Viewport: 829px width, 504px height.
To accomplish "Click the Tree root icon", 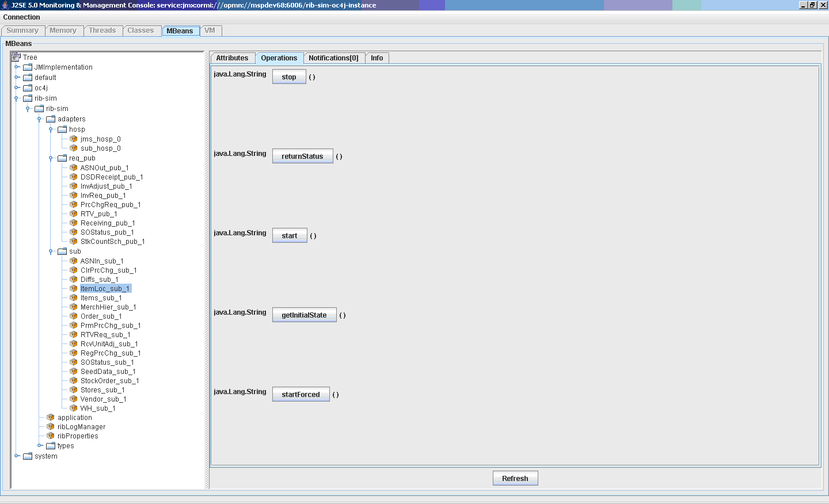I will coord(16,57).
